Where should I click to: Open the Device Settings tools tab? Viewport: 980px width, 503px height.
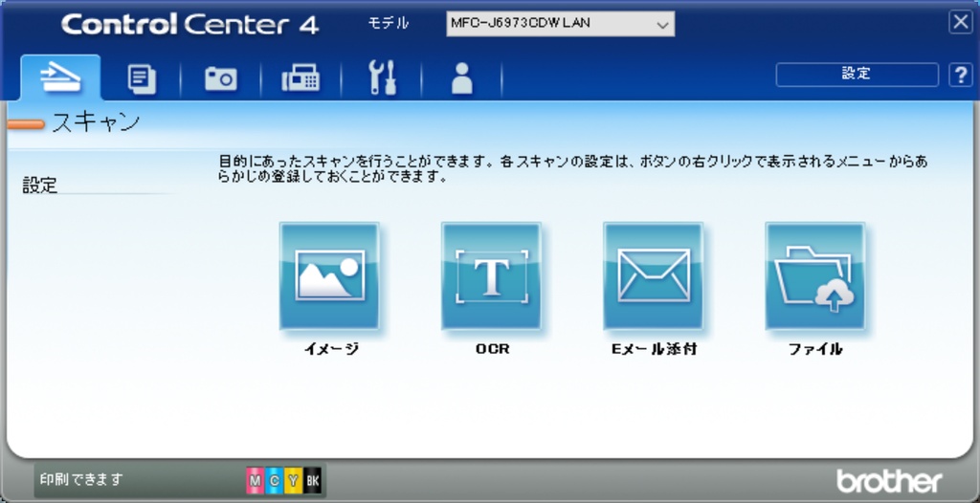[382, 78]
